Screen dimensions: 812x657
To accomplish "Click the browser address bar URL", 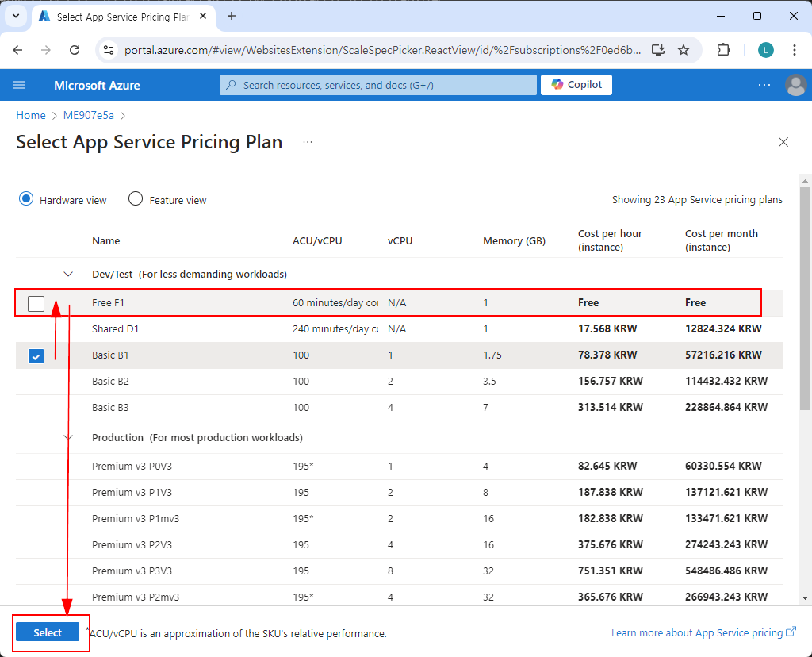I will point(382,50).
